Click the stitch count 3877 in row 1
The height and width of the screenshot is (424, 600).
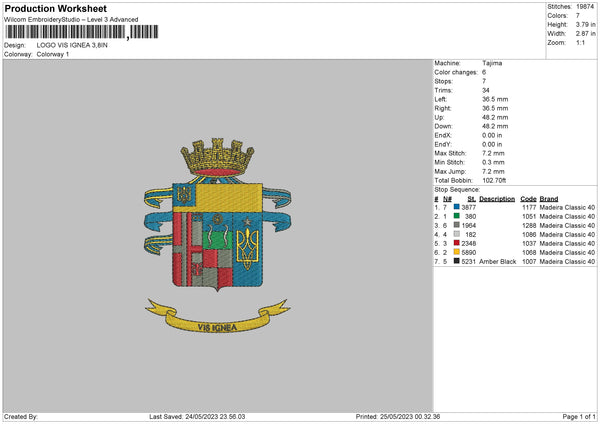(x=468, y=207)
